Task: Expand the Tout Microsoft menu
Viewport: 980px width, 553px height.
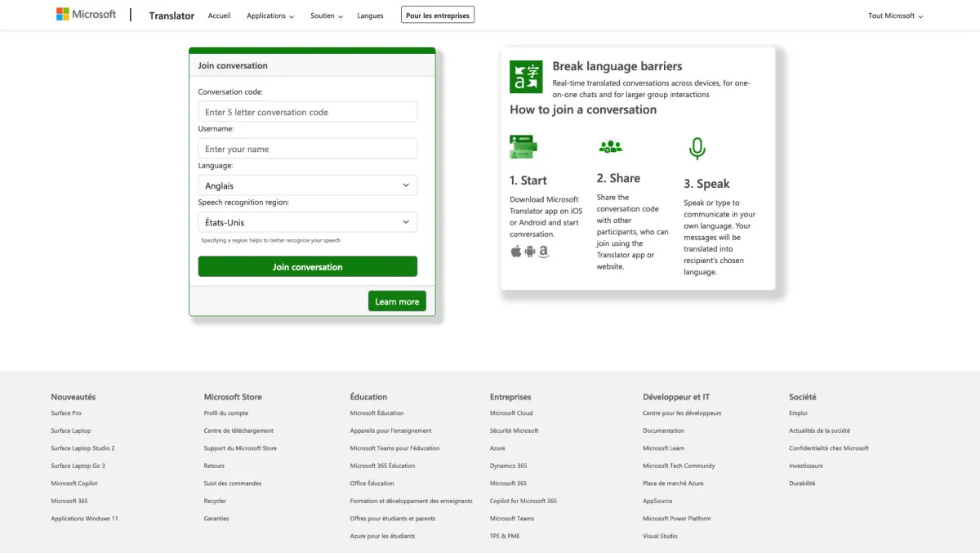Action: tap(896, 16)
